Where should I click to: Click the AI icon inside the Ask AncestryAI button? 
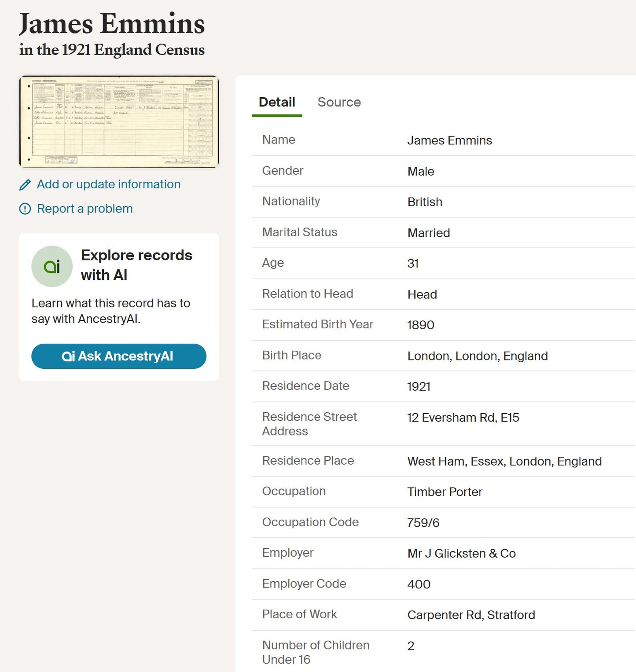click(68, 356)
